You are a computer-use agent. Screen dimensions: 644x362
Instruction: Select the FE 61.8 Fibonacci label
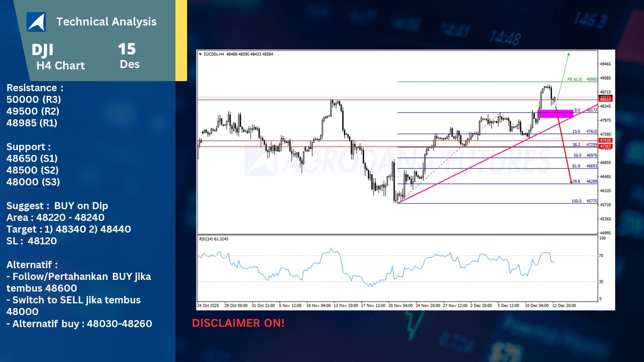(574, 79)
